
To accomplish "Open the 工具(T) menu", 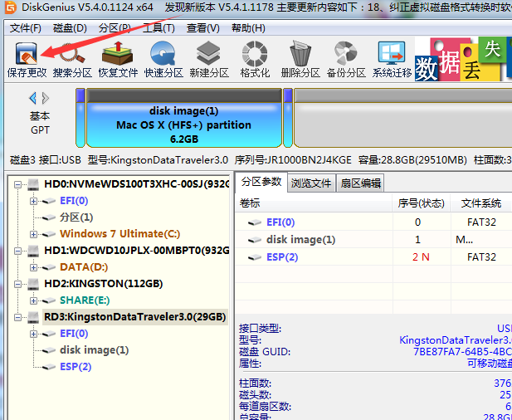I will click(158, 28).
